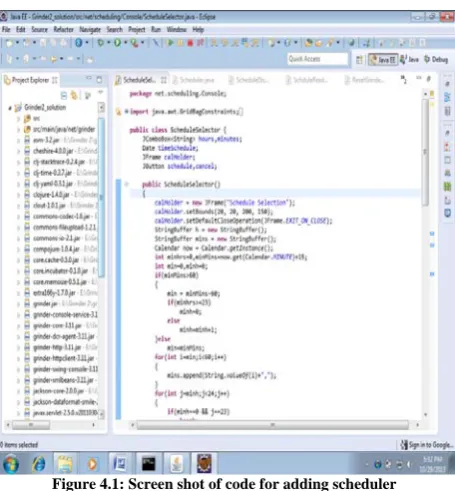Open the Navigate menu
Screen dimensions: 455x491
pos(90,30)
